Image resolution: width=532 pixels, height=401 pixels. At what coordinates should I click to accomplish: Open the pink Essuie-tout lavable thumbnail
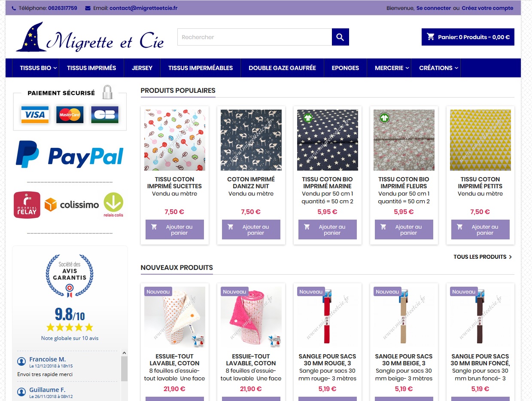pyautogui.click(x=251, y=317)
